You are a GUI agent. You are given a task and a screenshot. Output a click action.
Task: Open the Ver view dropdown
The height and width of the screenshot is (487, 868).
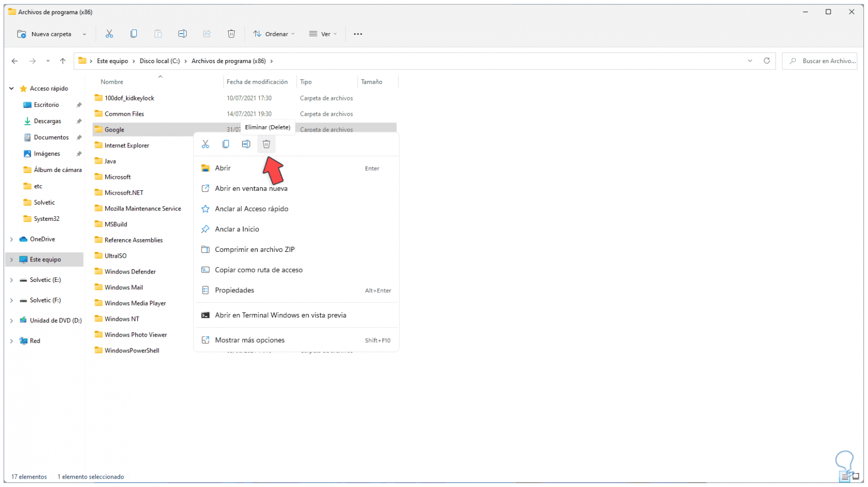coord(323,34)
